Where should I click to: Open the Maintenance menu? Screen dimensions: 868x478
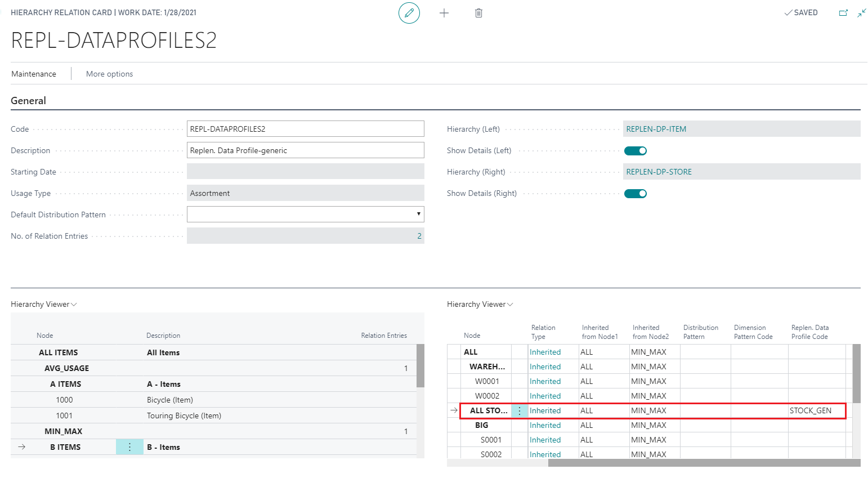(x=34, y=74)
